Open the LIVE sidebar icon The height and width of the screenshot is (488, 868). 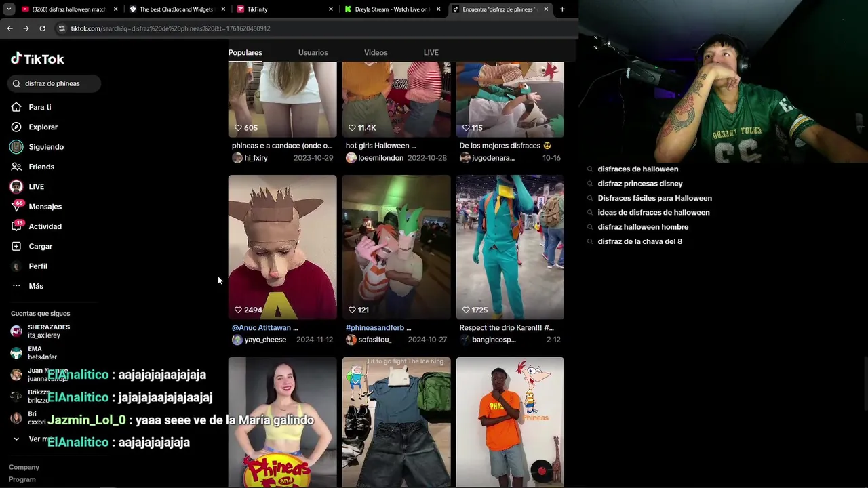(16, 186)
